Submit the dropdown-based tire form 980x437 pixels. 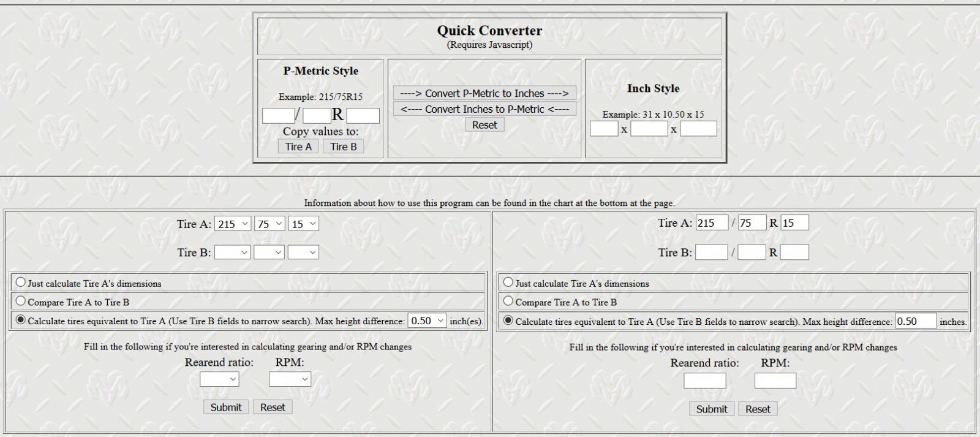[226, 407]
